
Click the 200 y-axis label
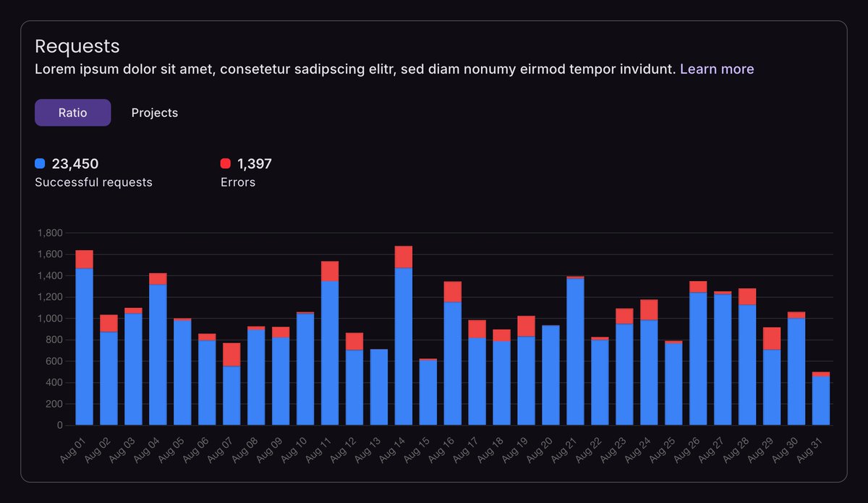click(55, 404)
